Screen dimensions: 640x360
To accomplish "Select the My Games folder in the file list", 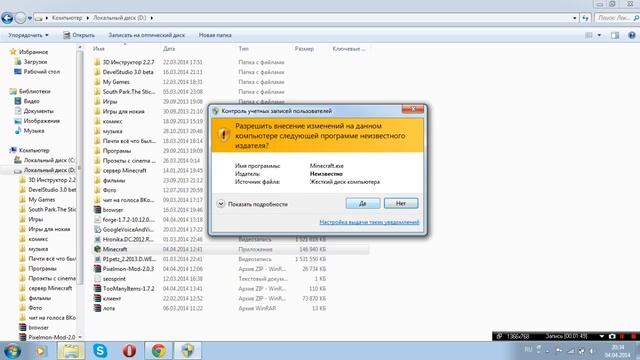I will [116, 82].
